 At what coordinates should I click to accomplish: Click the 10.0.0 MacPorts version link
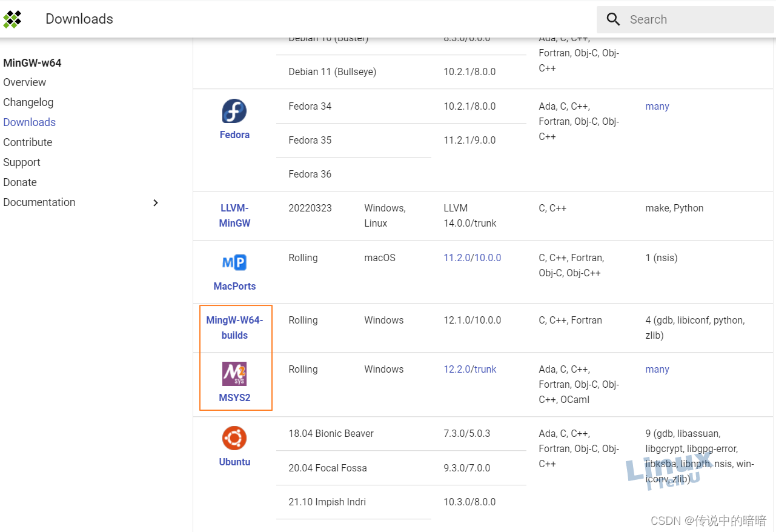coord(488,258)
